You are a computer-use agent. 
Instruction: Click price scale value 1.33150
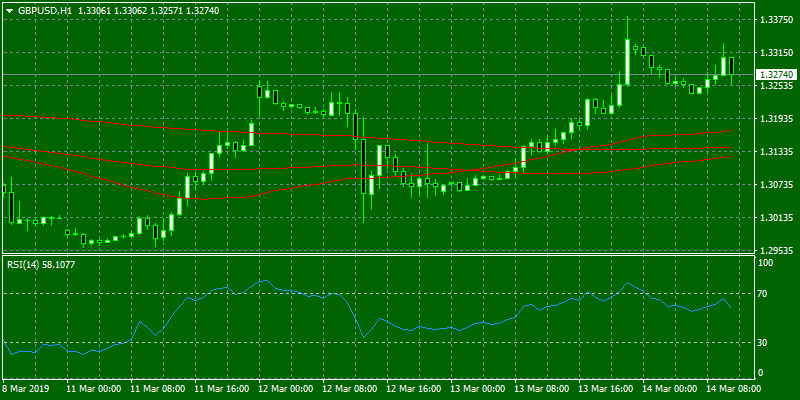(x=776, y=53)
